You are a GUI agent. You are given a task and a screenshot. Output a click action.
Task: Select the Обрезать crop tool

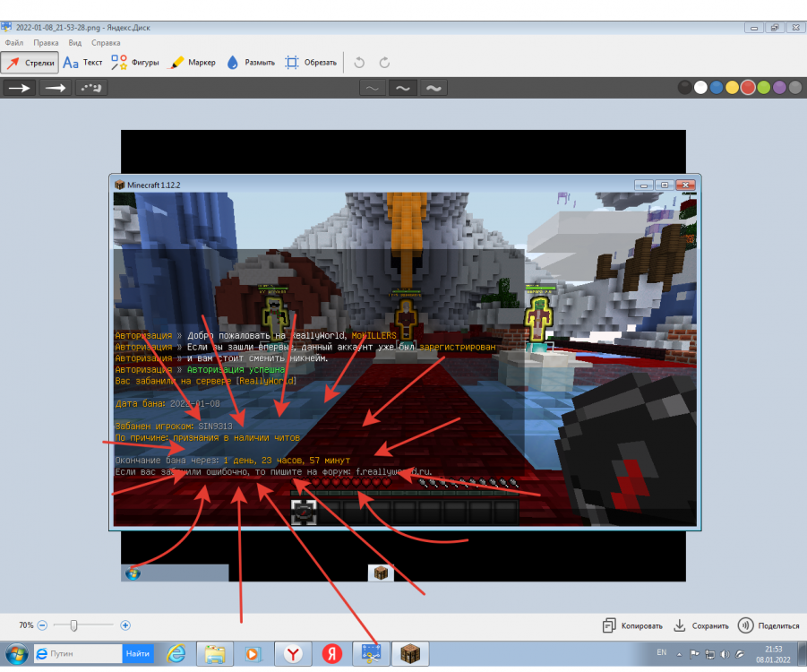pos(311,63)
